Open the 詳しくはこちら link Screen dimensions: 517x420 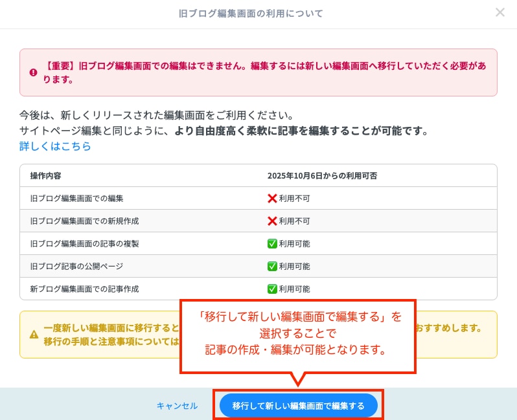[55, 146]
